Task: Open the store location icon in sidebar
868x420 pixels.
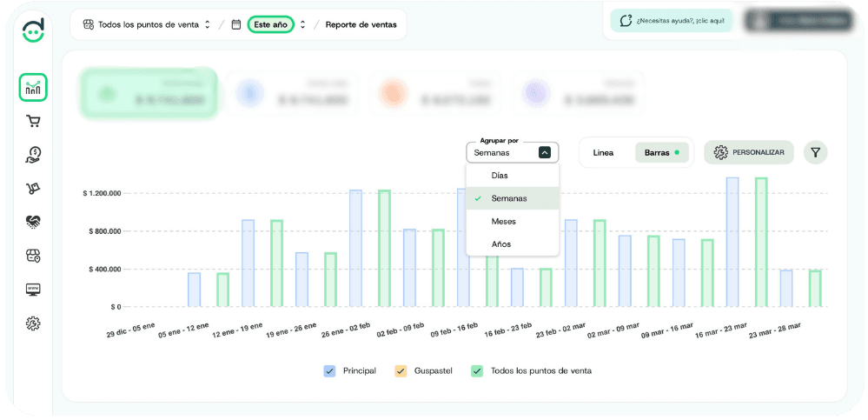Action: pyautogui.click(x=33, y=256)
